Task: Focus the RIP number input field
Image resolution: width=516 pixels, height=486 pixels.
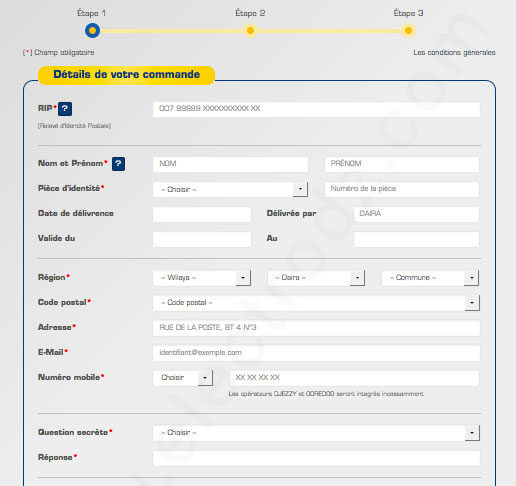Action: pos(316,109)
